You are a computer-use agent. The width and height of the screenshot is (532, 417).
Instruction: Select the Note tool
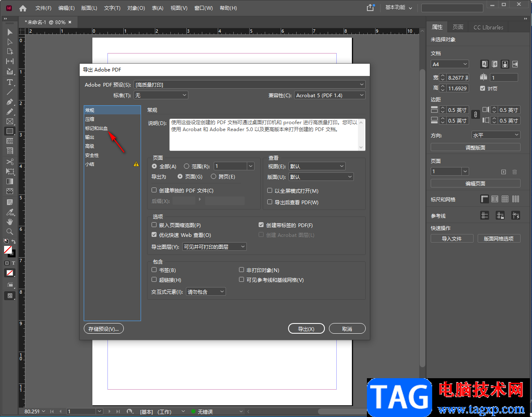10,202
